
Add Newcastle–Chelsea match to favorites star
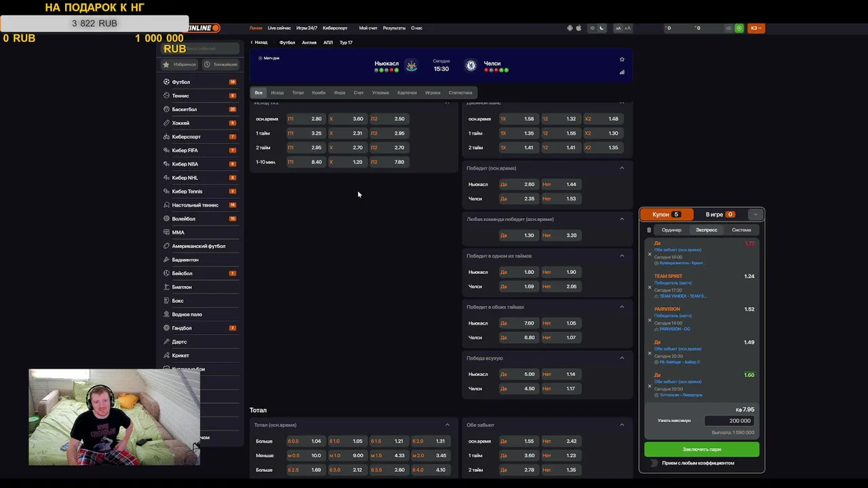(x=622, y=59)
